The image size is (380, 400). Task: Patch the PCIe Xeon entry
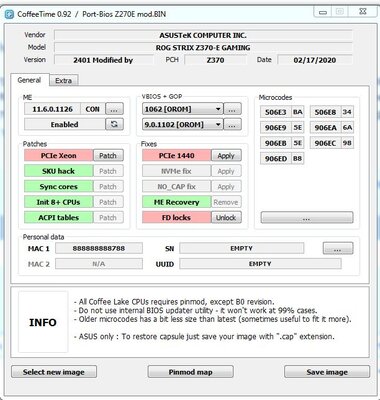(108, 156)
